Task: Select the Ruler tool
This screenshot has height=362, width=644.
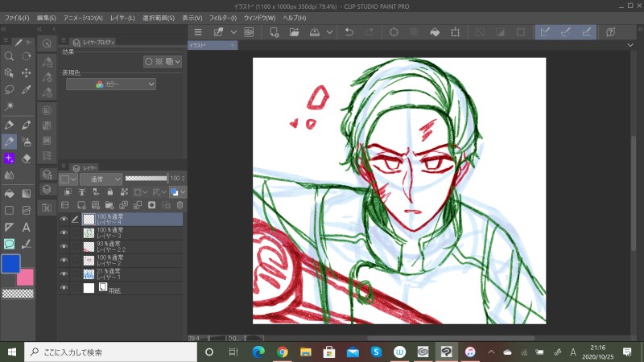Action: (9, 227)
